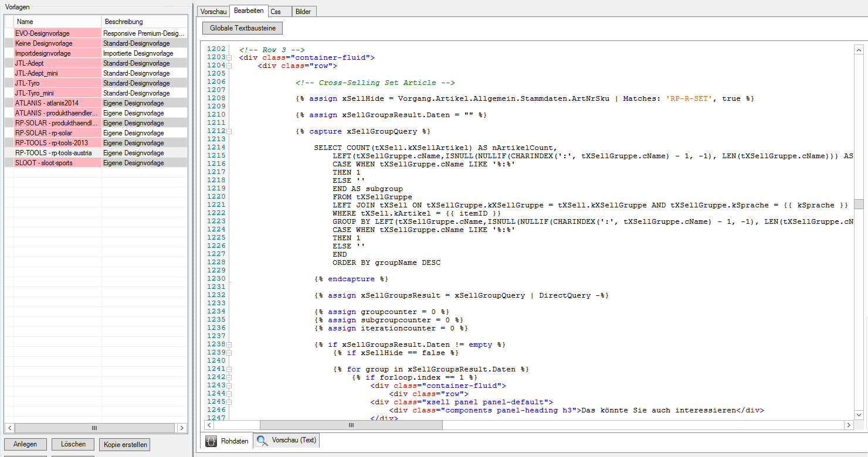Select the JTL-Adept_mini template row
The height and width of the screenshot is (457, 868).
click(x=96, y=73)
